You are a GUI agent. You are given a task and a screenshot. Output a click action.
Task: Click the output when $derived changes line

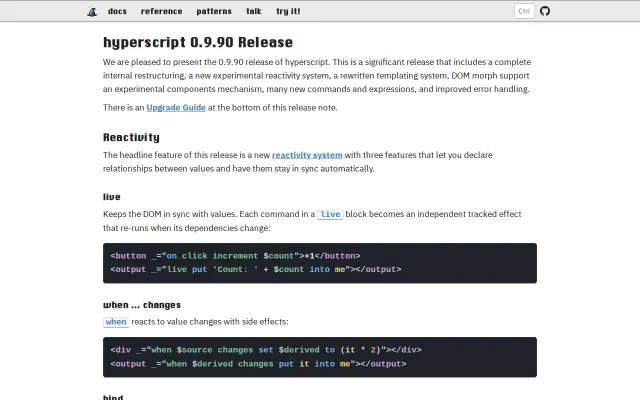click(x=258, y=364)
